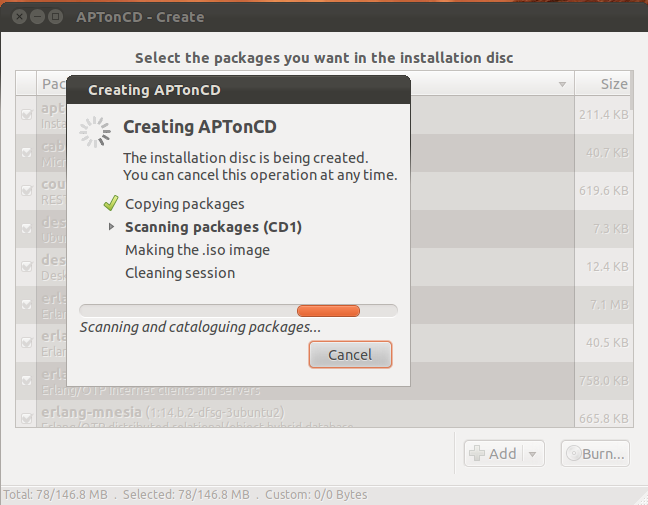Click the Cancel button in dialog

[350, 355]
